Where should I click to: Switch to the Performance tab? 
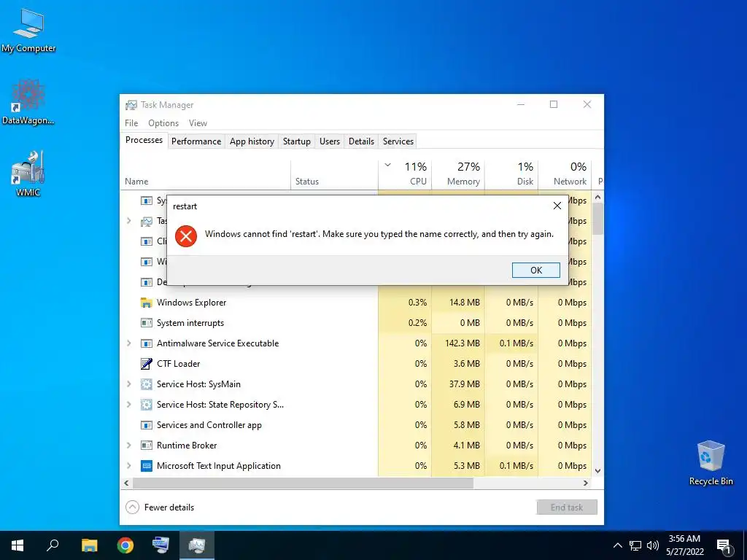pos(196,141)
